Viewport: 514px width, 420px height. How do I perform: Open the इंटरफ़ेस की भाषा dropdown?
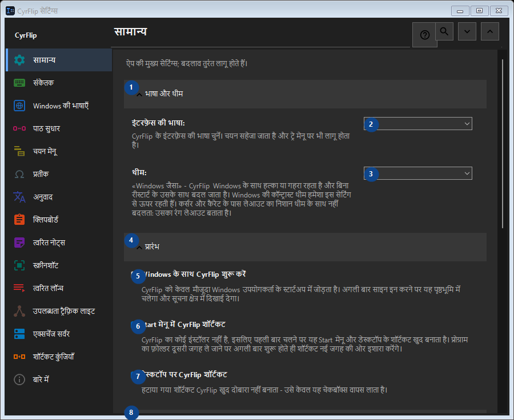418,124
